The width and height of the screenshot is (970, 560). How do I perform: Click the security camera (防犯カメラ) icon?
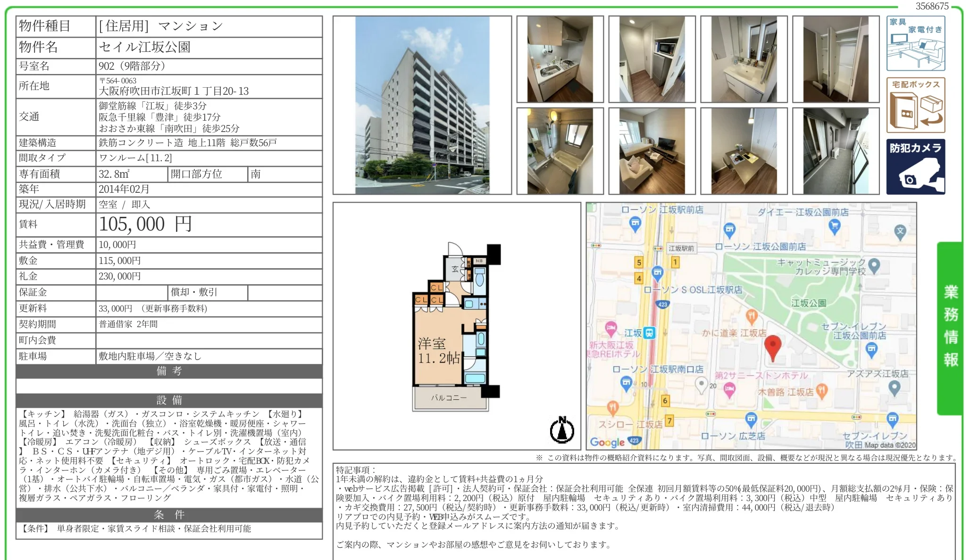click(915, 167)
